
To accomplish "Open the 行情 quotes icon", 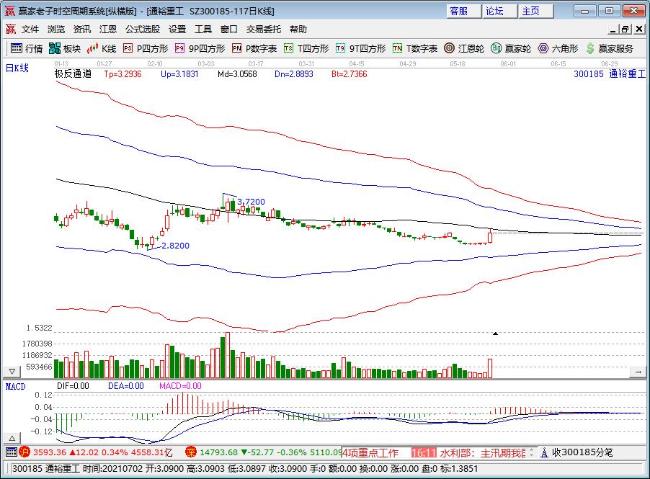I will [27, 49].
